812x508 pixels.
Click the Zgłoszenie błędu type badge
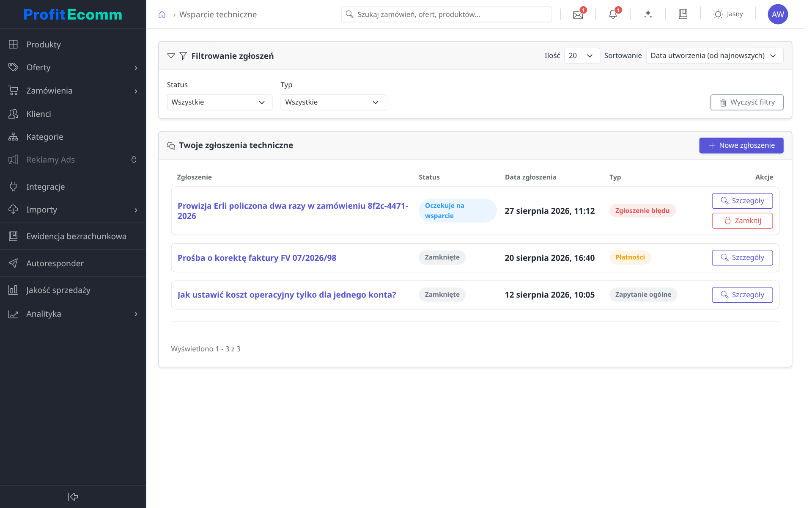(642, 211)
